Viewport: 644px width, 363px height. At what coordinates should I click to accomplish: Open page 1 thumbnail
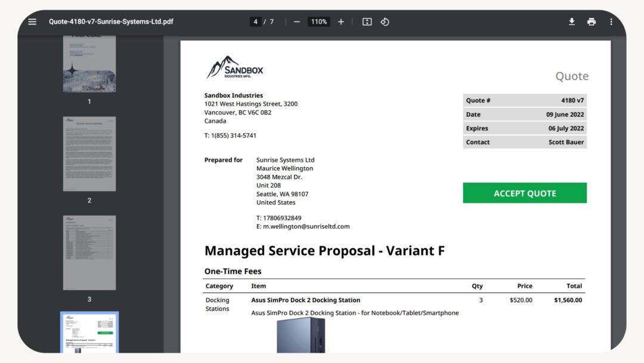(x=89, y=64)
